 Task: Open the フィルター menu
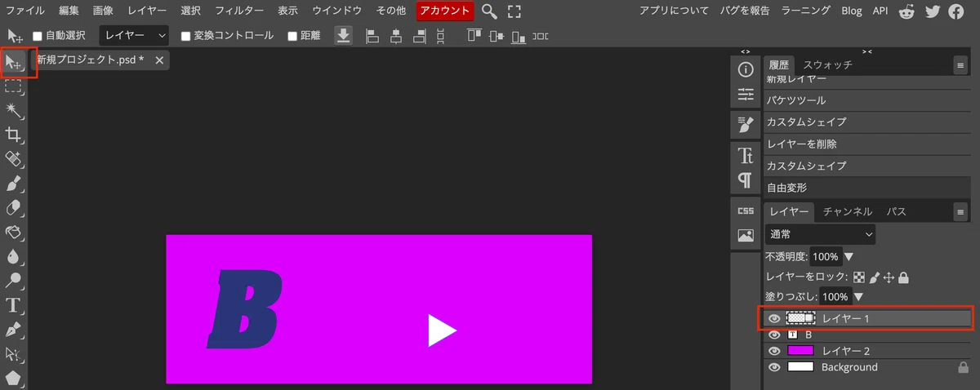click(x=239, y=11)
